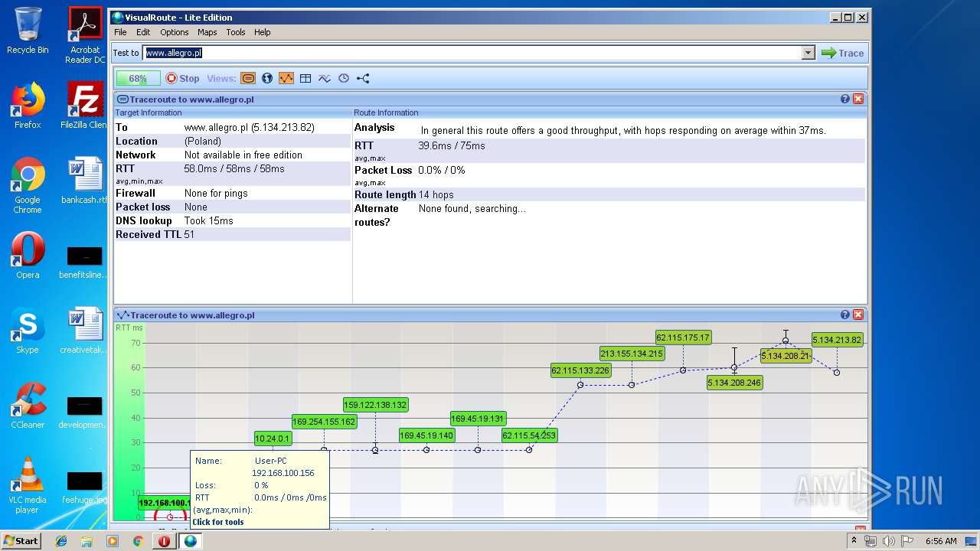Open the Tools menu
Viewport: 980px width, 551px height.
pyautogui.click(x=236, y=32)
